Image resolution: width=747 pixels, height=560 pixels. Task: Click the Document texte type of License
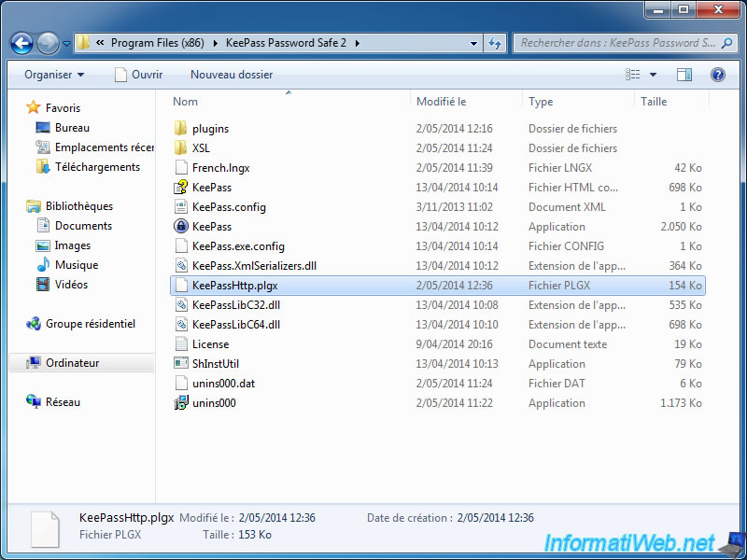point(568,343)
